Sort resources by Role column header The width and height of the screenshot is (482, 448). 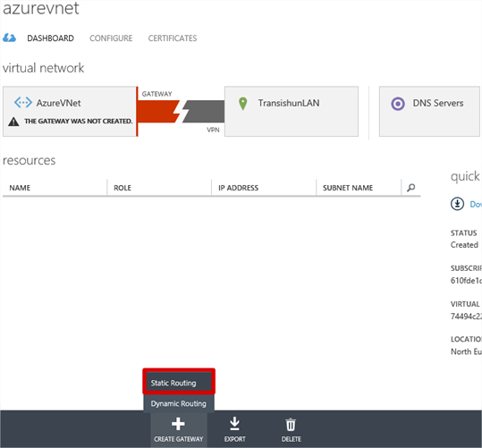coord(123,188)
